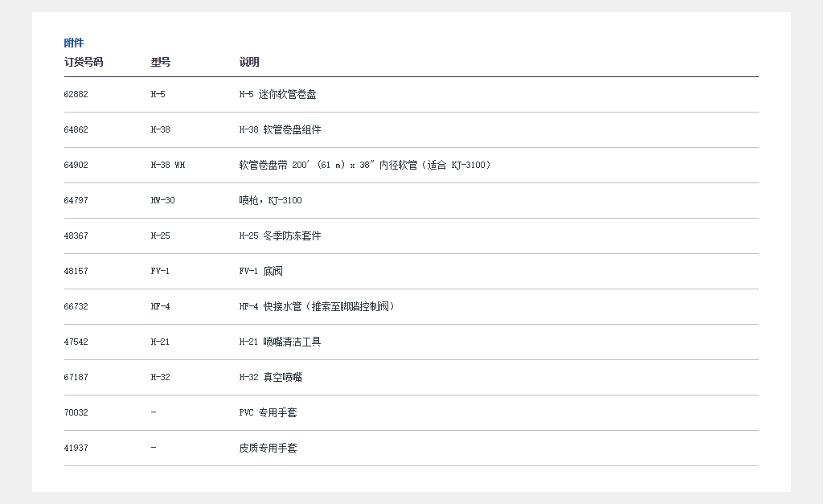
Task: Click the H-32 真空喷嘴 description
Action: pyautogui.click(x=271, y=377)
